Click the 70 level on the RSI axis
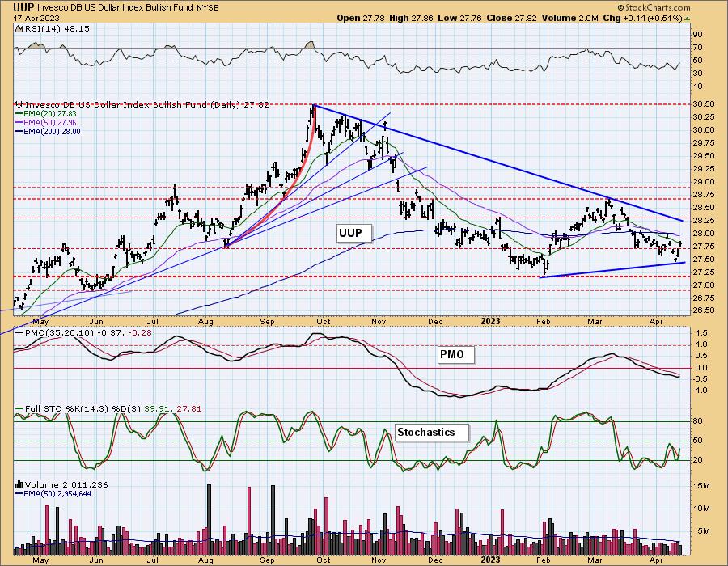This screenshot has width=728, height=566. (697, 48)
